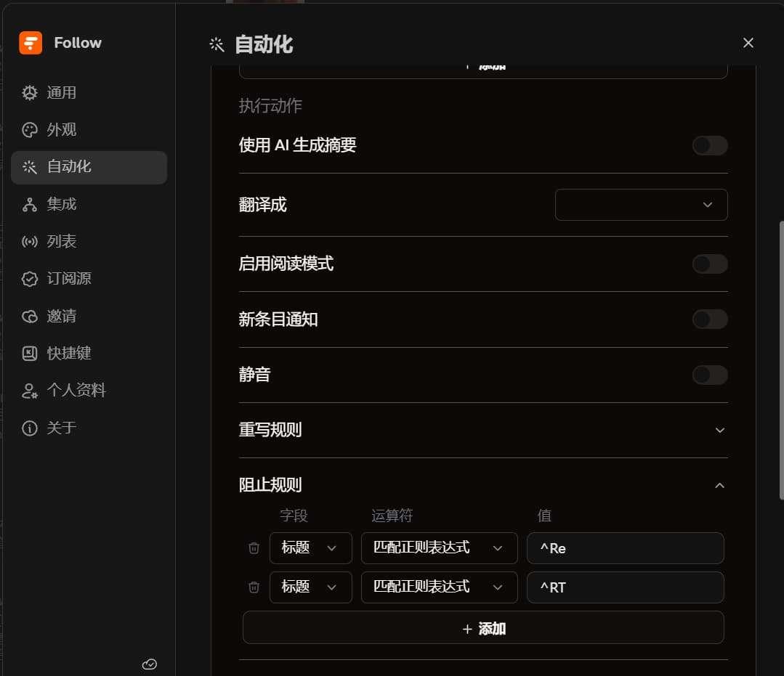Go to 快捷键 shortcuts settings
Screen dimensions: 784x676
tap(69, 354)
